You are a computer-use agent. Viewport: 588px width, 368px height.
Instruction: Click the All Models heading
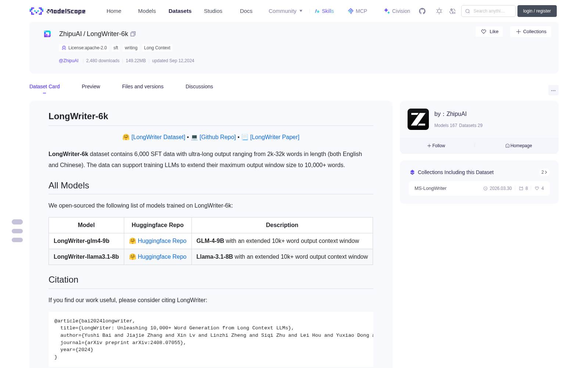tap(69, 185)
